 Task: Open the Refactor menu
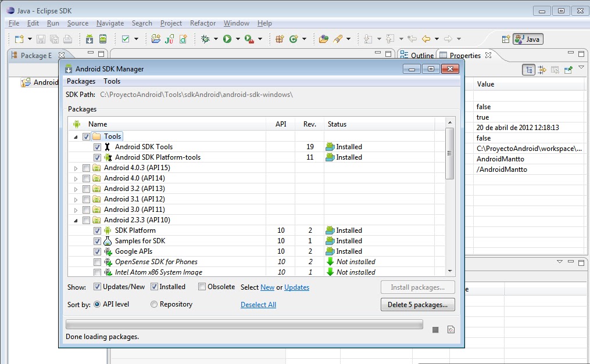click(203, 23)
